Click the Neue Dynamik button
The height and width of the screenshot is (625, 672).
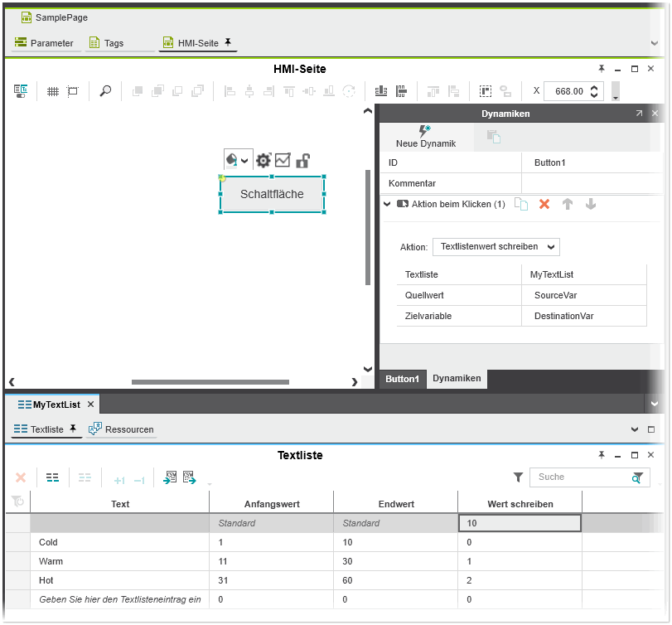425,136
